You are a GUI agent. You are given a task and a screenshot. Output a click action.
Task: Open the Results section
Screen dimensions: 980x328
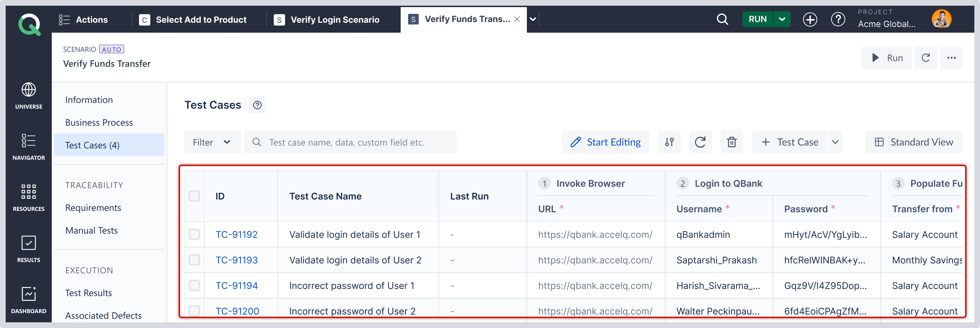29,249
